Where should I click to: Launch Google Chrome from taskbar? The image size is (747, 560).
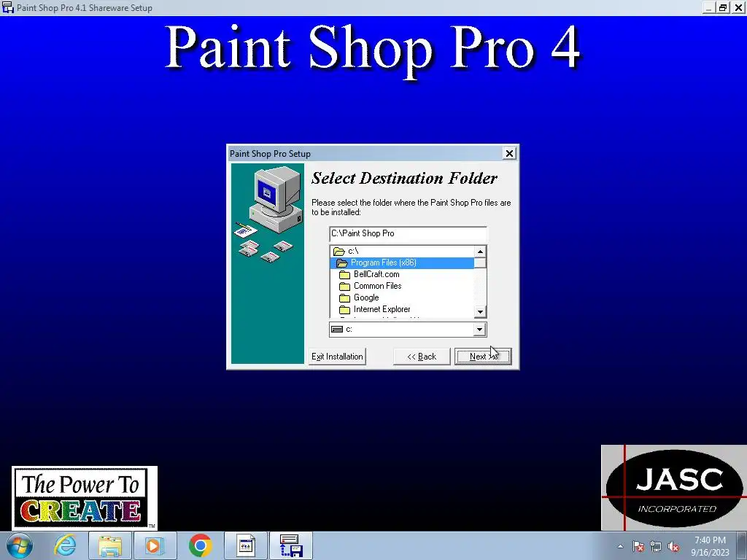(x=200, y=545)
